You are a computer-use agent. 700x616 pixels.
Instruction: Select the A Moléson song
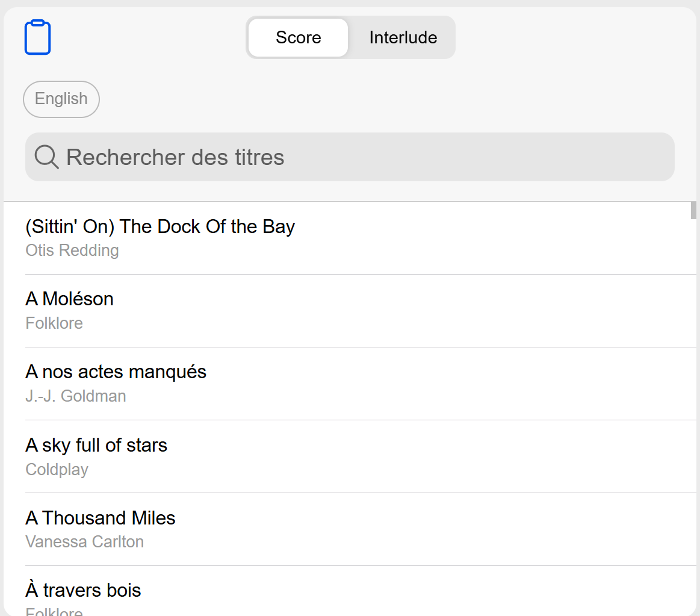[x=361, y=311]
